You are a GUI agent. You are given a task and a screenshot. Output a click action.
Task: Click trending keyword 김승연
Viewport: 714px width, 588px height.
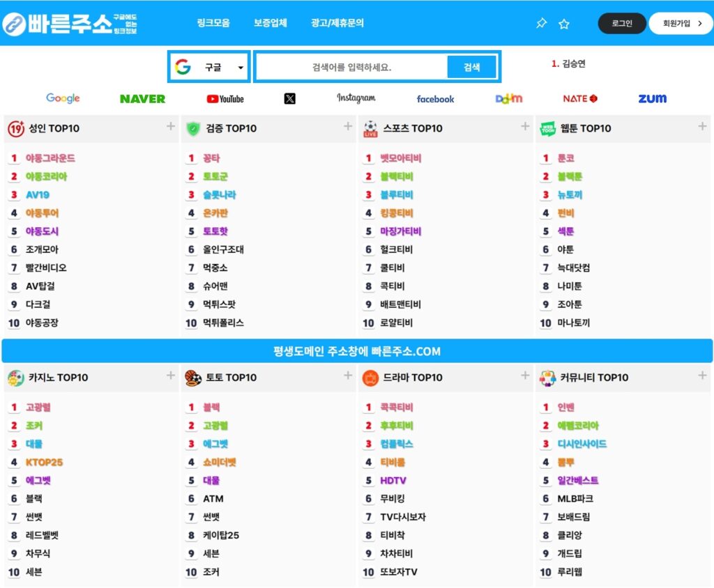(574, 63)
